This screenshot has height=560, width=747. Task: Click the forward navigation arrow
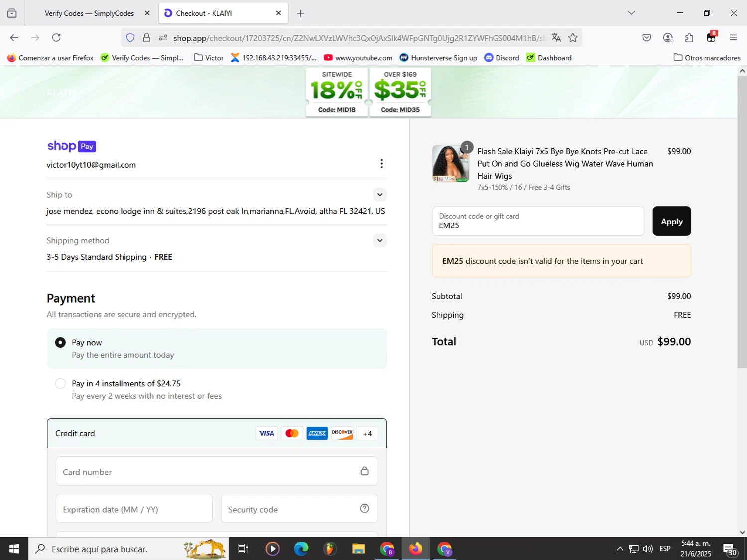tap(35, 38)
